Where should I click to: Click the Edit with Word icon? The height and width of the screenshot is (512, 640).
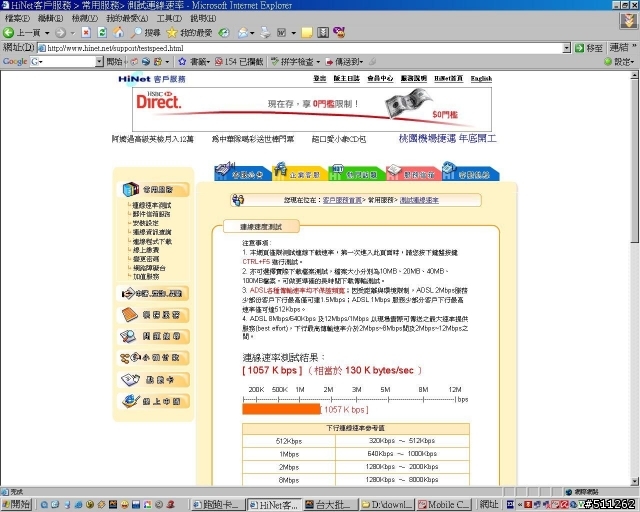[x=282, y=33]
